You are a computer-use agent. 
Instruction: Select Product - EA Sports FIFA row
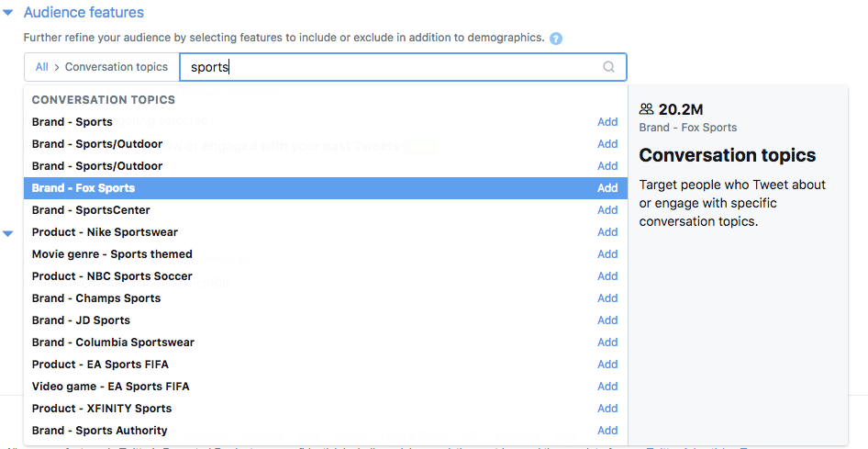(x=326, y=365)
